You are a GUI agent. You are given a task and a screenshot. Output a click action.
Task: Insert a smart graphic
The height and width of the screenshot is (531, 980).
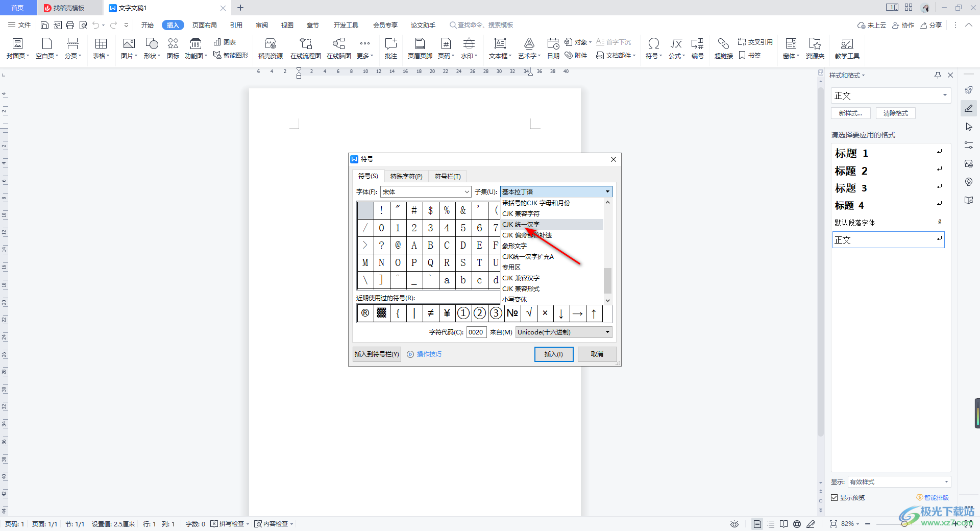click(x=231, y=55)
